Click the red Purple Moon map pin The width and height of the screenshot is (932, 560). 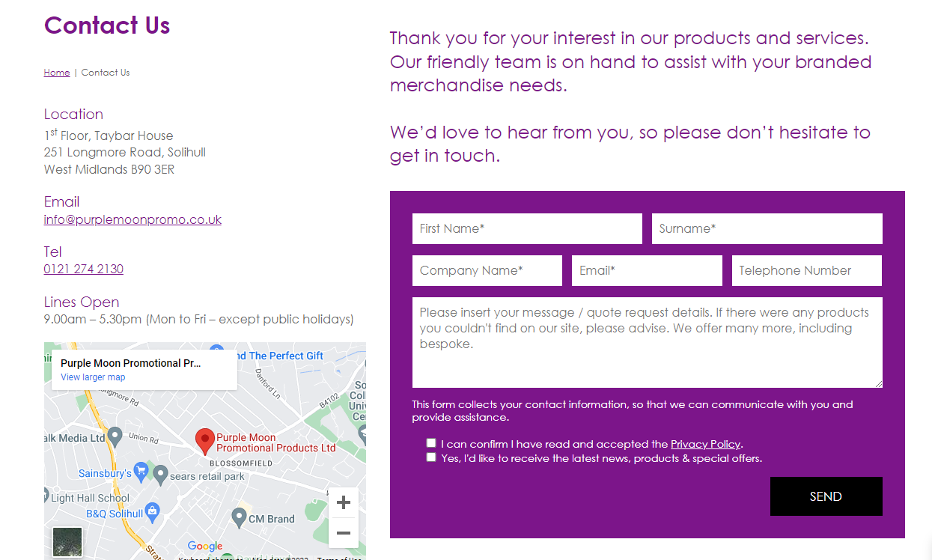204,441
